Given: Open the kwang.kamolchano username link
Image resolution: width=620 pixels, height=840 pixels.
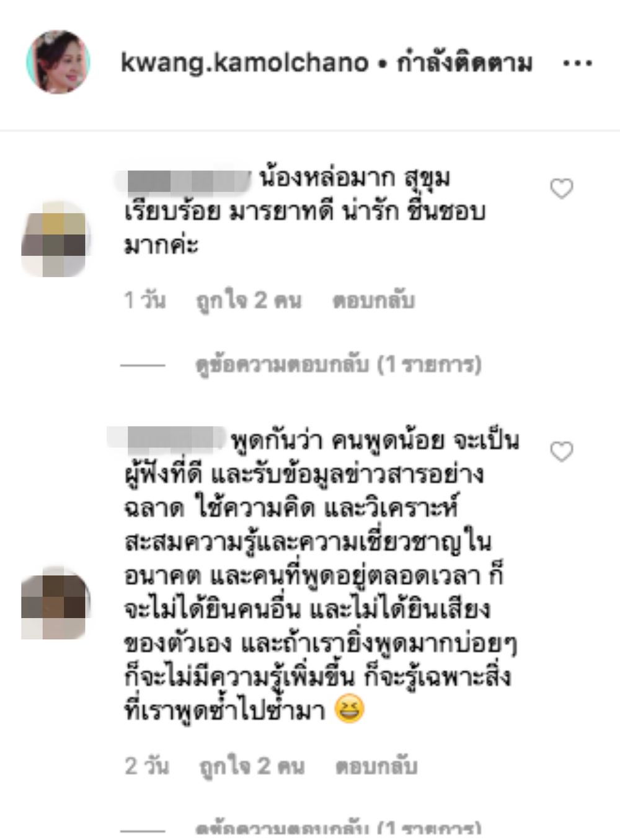Looking at the screenshot, I should click(244, 63).
